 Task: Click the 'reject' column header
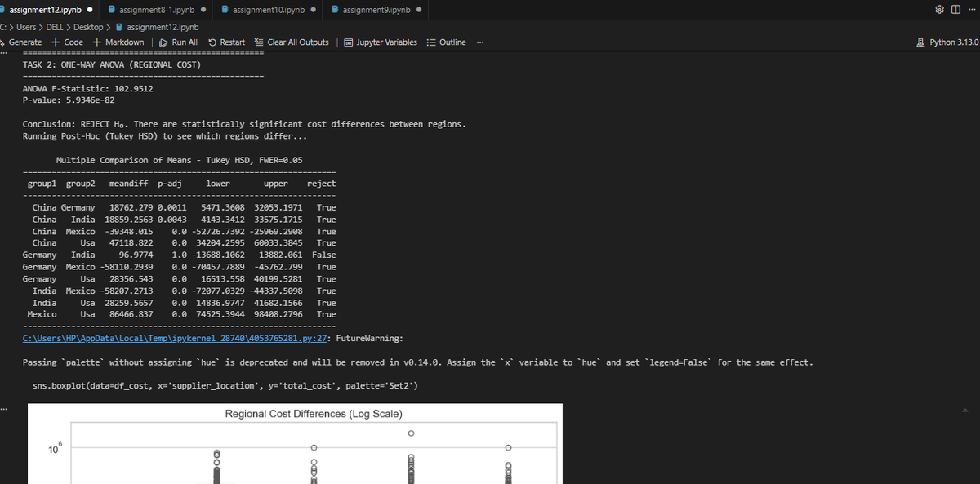click(321, 184)
